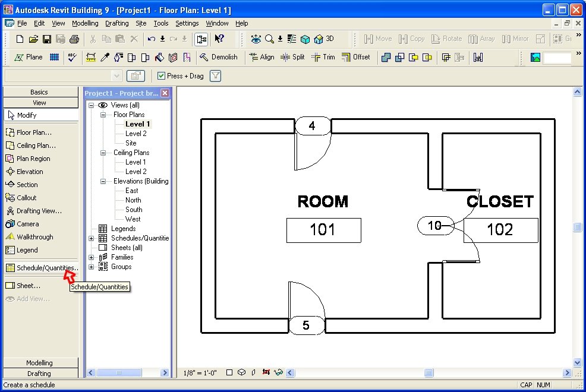The height and width of the screenshot is (392, 586).
Task: Open the Drafting menu
Action: click(x=116, y=23)
